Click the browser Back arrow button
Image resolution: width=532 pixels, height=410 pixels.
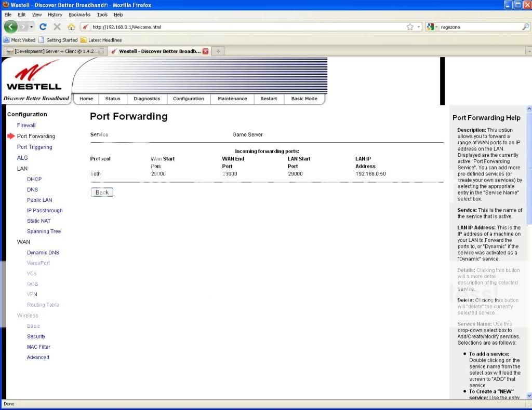[x=10, y=27]
